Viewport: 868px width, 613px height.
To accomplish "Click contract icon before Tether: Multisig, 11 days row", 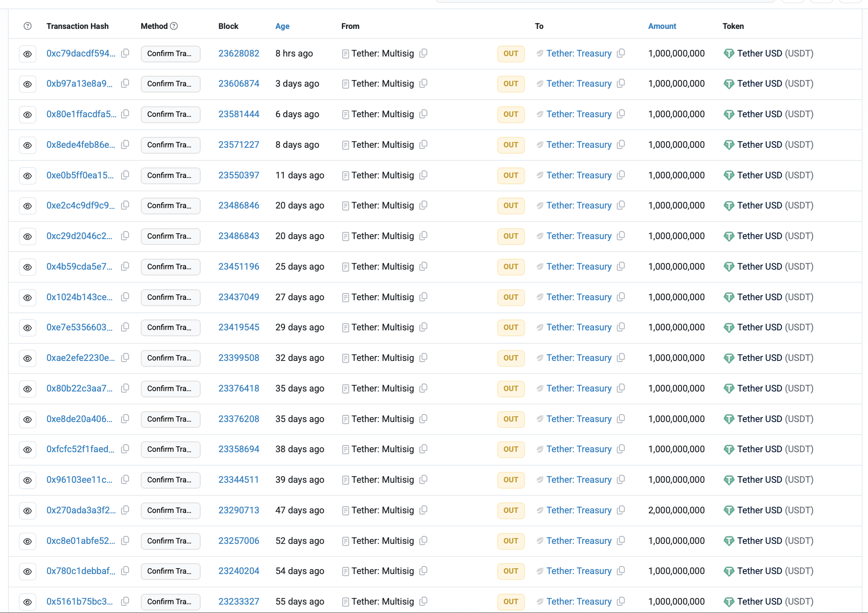I will coord(345,175).
